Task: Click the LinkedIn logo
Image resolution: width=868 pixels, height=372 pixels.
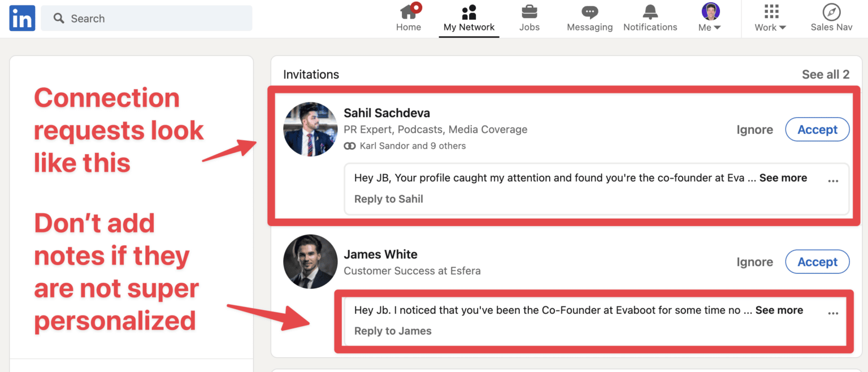Action: click(x=21, y=18)
